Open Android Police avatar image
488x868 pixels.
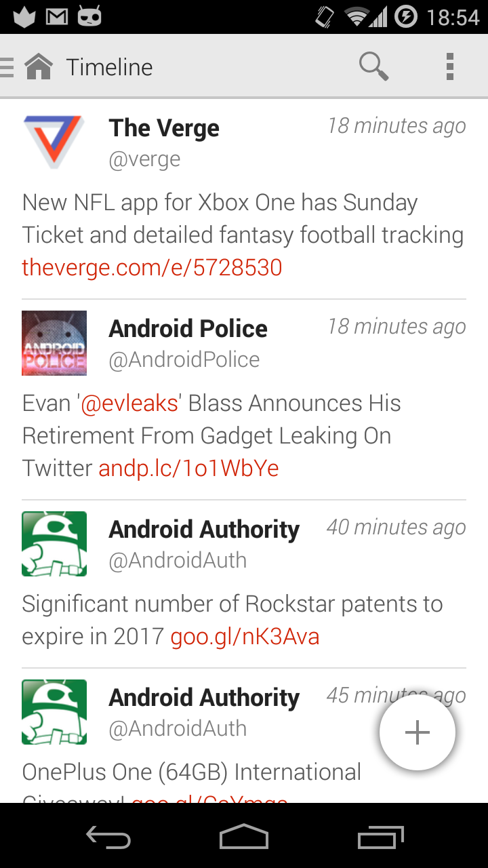(54, 342)
